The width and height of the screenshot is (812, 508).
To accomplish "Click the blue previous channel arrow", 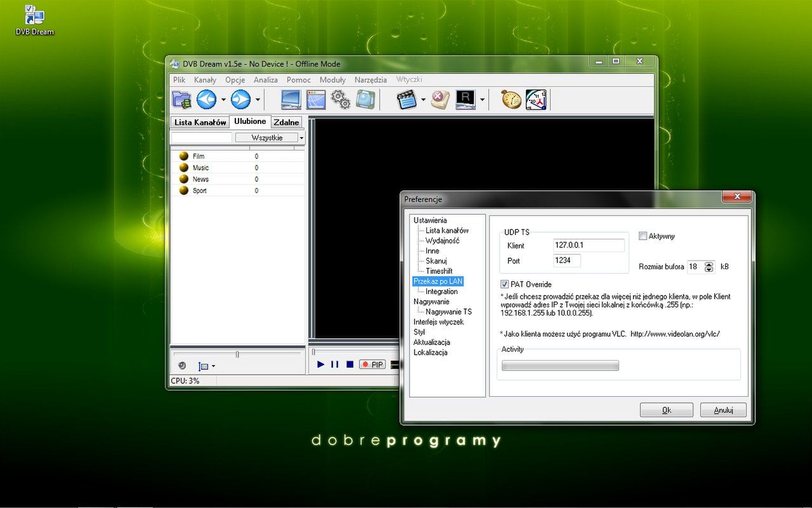I will 206,99.
